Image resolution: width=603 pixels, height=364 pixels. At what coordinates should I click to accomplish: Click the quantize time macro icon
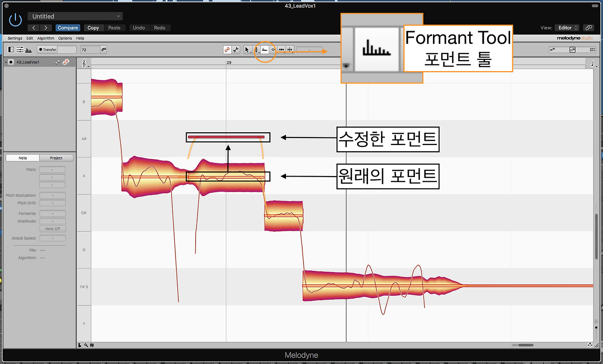point(572,49)
